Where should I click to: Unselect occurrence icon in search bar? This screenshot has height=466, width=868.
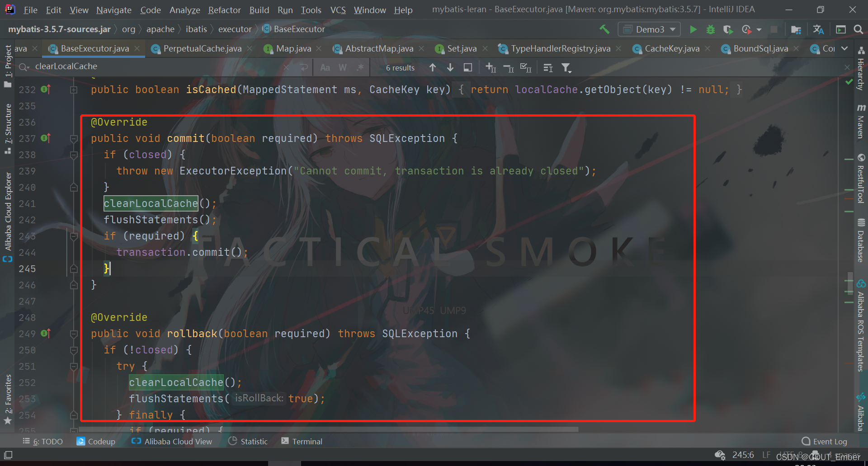508,67
